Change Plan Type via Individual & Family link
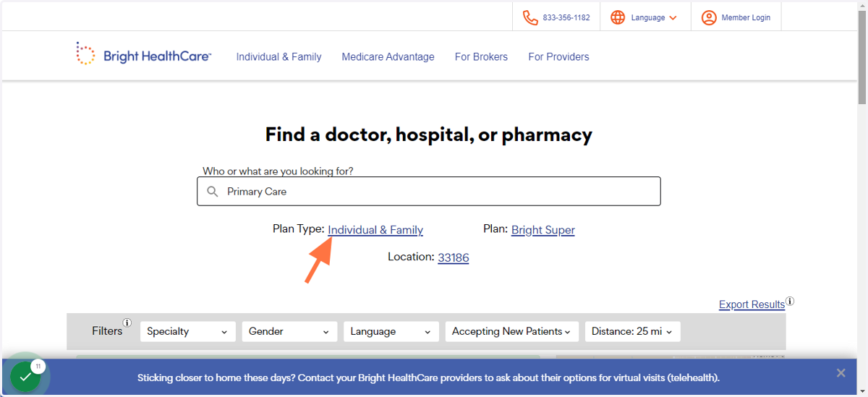The height and width of the screenshot is (397, 868). (x=375, y=230)
